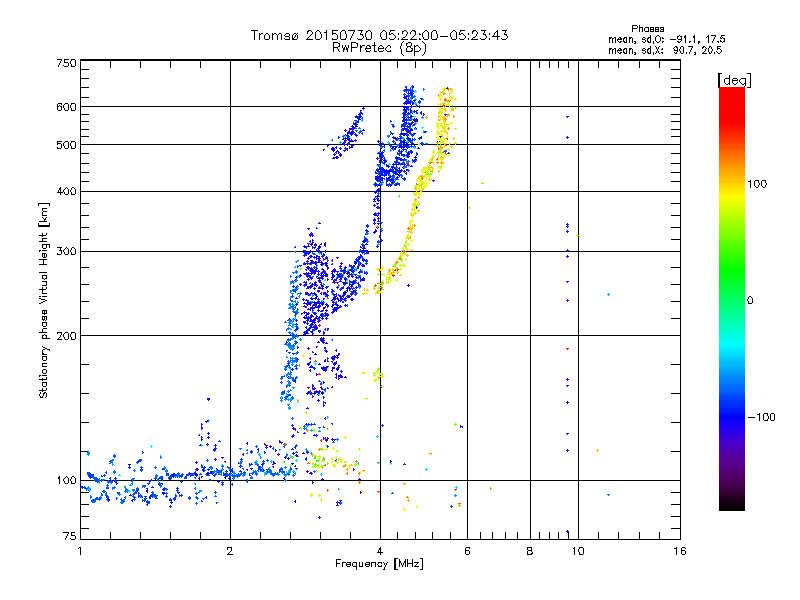Click the x-axis tick label "6"
This screenshot has height=600, width=800.
coord(467,551)
